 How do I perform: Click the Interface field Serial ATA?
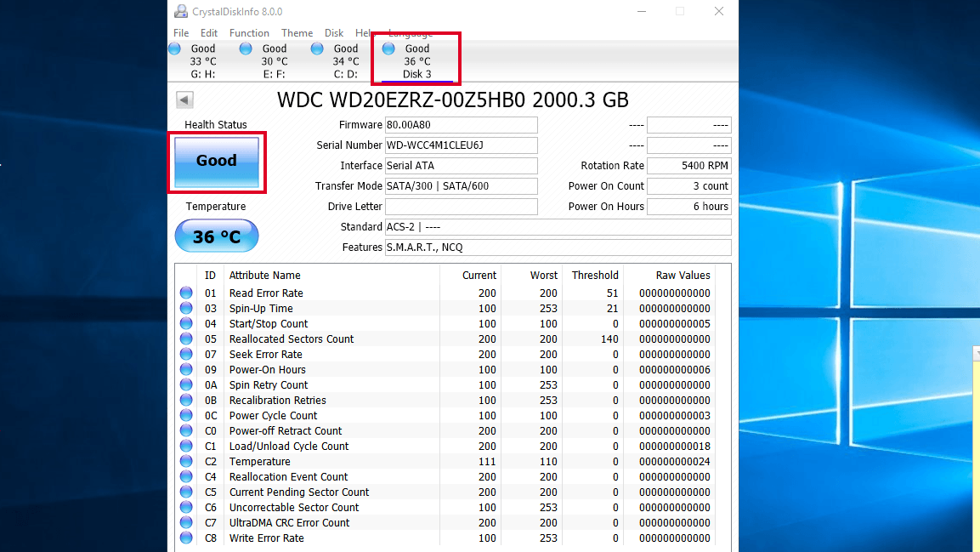coord(462,166)
